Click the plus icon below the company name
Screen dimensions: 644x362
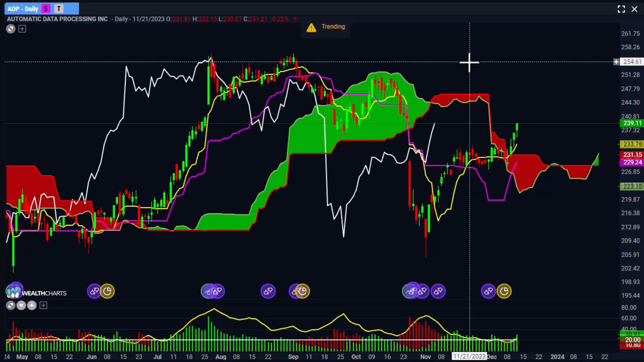click(22, 29)
